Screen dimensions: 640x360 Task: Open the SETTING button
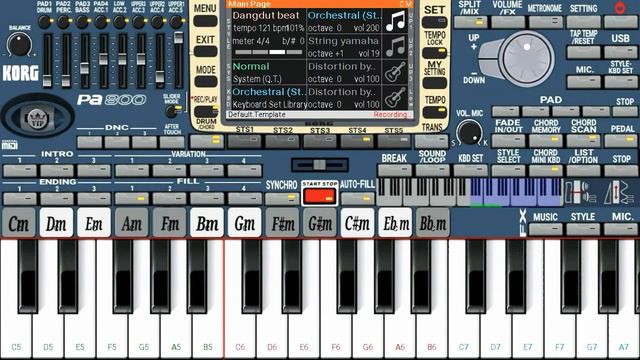(583, 22)
